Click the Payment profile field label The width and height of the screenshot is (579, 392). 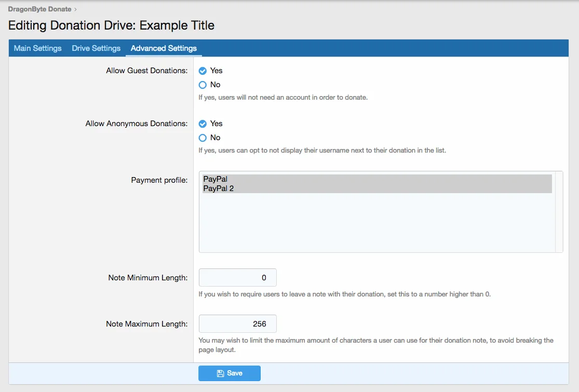coord(159,180)
